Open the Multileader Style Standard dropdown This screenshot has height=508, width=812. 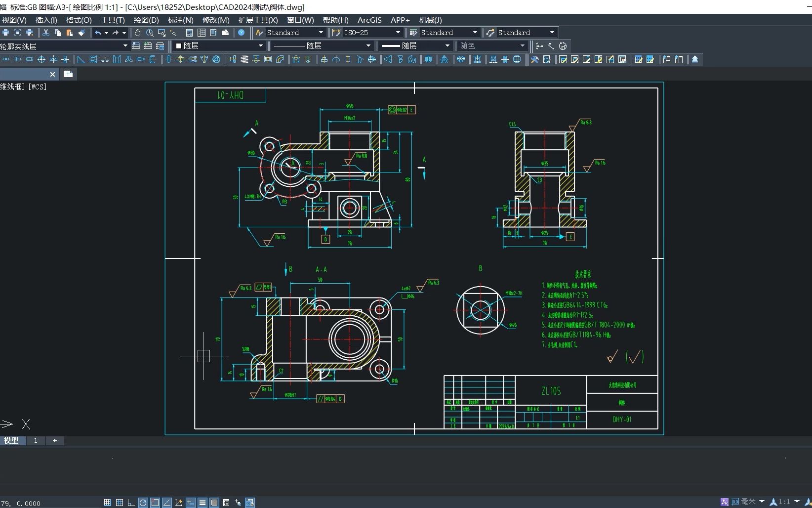(x=527, y=33)
